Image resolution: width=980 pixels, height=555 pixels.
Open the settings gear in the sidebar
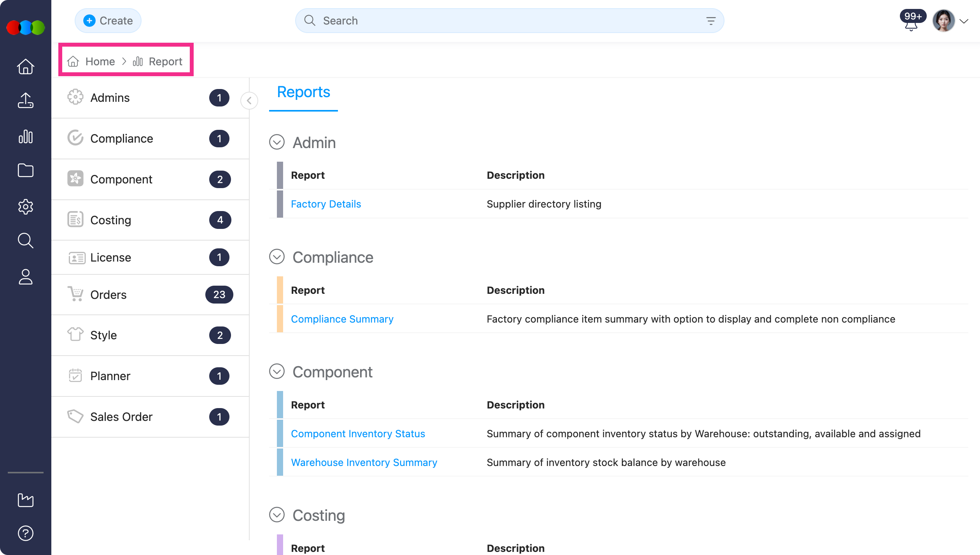pyautogui.click(x=26, y=206)
